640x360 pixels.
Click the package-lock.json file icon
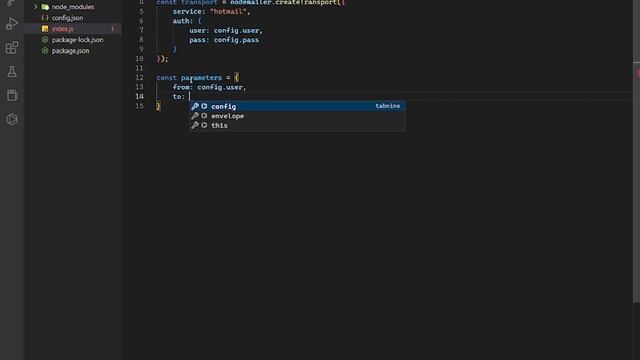tap(45, 40)
